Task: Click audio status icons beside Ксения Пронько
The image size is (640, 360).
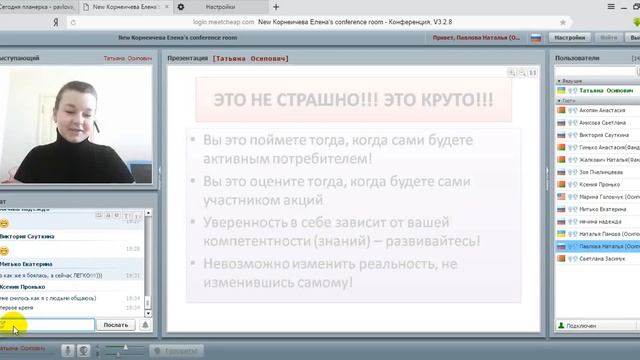Action: [x=573, y=184]
